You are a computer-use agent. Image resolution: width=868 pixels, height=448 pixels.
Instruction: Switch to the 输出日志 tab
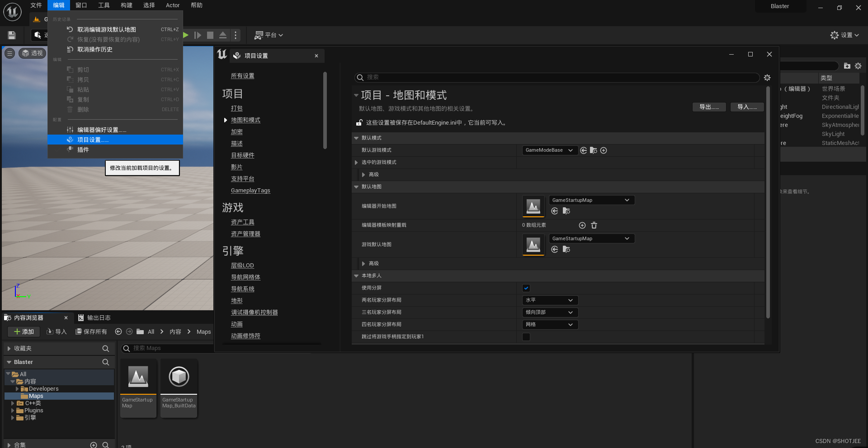click(94, 317)
